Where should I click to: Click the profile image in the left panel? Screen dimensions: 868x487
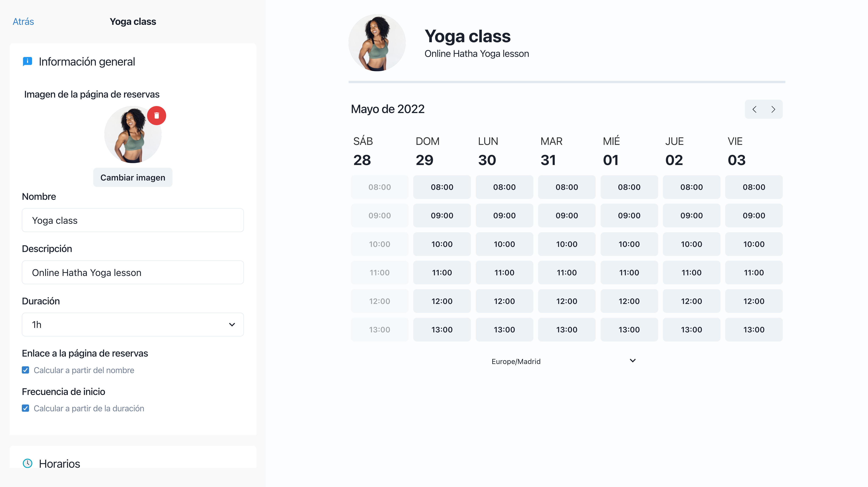(132, 135)
